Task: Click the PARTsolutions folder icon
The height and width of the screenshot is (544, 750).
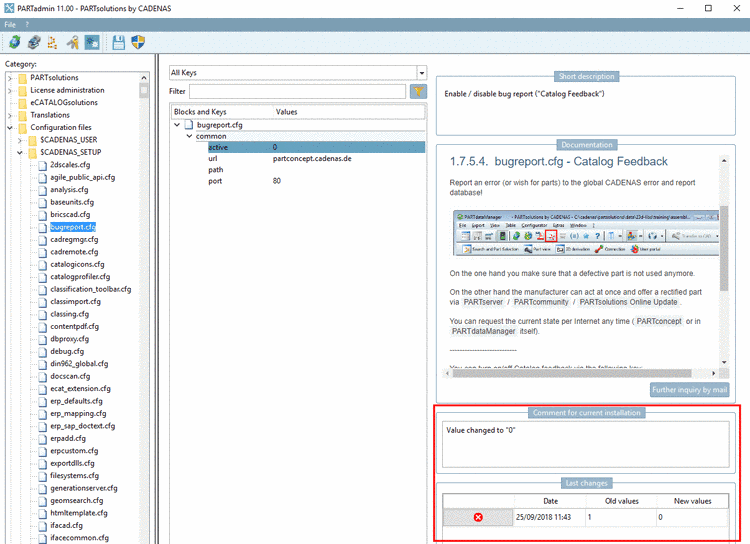Action: tap(22, 78)
